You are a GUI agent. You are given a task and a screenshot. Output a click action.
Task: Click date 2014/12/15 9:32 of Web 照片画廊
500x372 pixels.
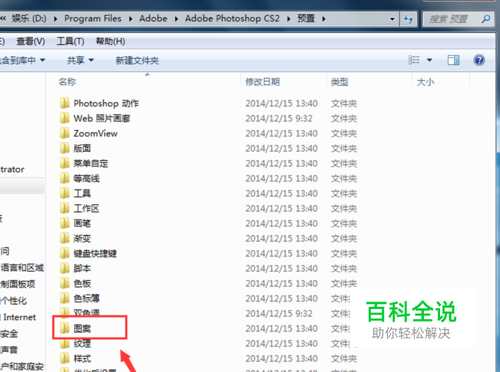pos(279,118)
